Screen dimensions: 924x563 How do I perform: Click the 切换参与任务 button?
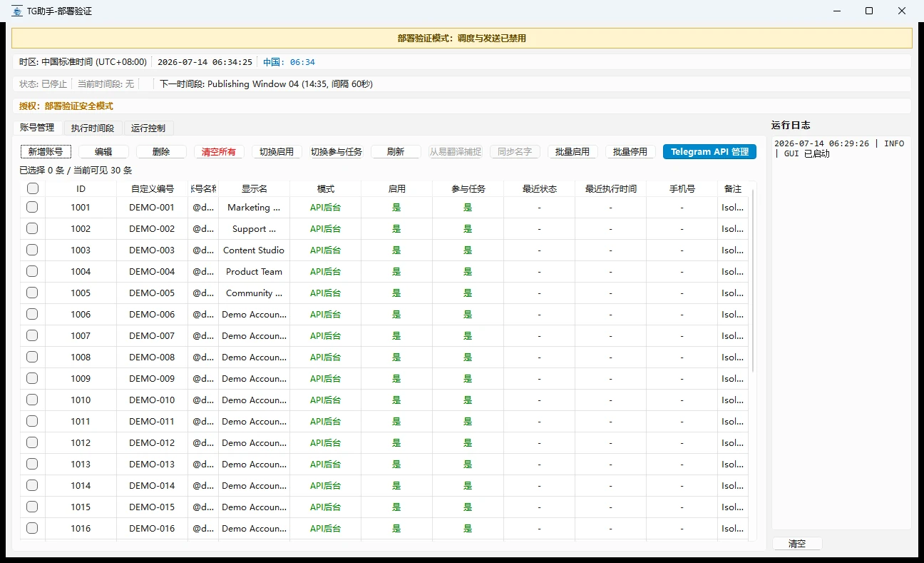click(337, 152)
